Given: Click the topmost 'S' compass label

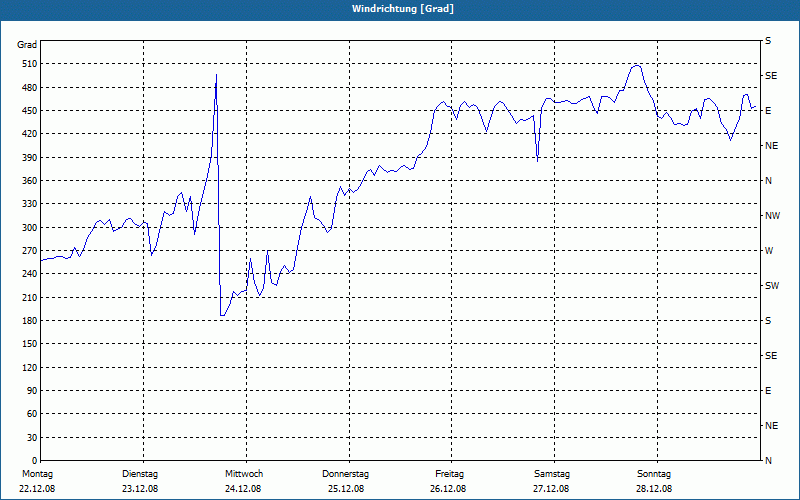Looking at the screenshot, I should (768, 41).
